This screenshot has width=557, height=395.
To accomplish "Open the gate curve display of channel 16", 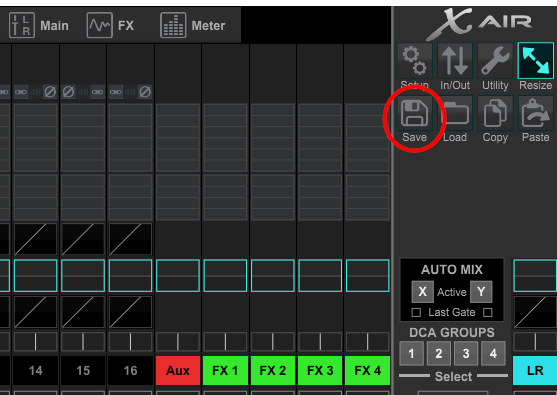I will tap(130, 239).
